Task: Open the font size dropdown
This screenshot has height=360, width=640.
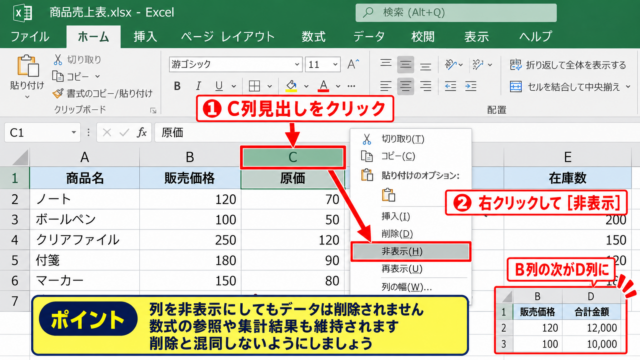Action: (x=335, y=64)
